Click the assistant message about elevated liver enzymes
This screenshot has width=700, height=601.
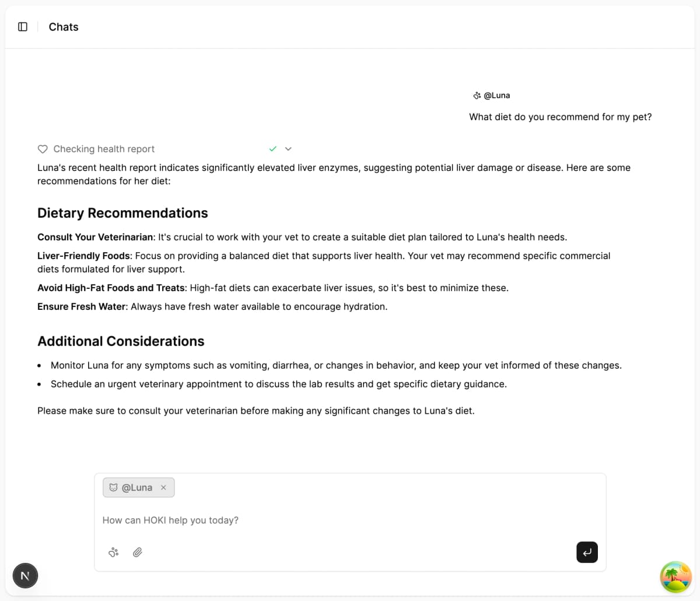click(x=334, y=174)
